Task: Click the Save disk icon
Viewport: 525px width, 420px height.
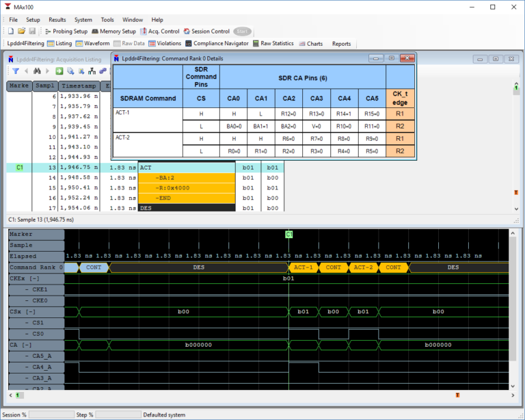Action: (32, 31)
